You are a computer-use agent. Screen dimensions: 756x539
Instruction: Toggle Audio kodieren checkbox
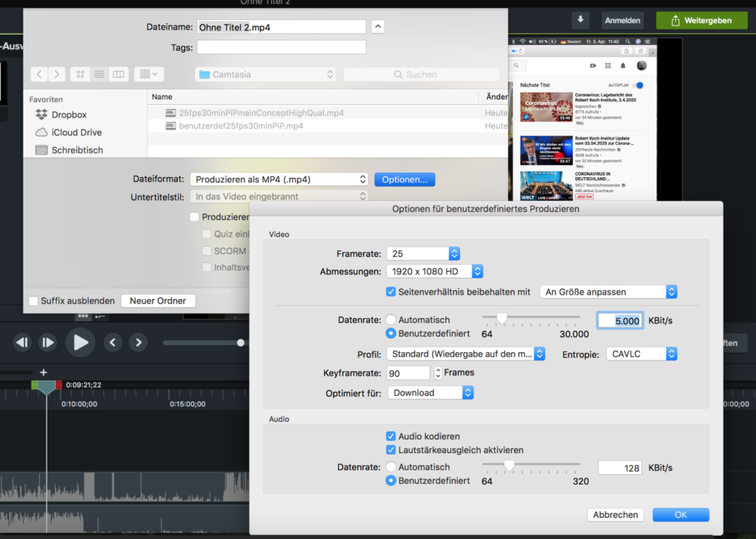[x=391, y=436]
